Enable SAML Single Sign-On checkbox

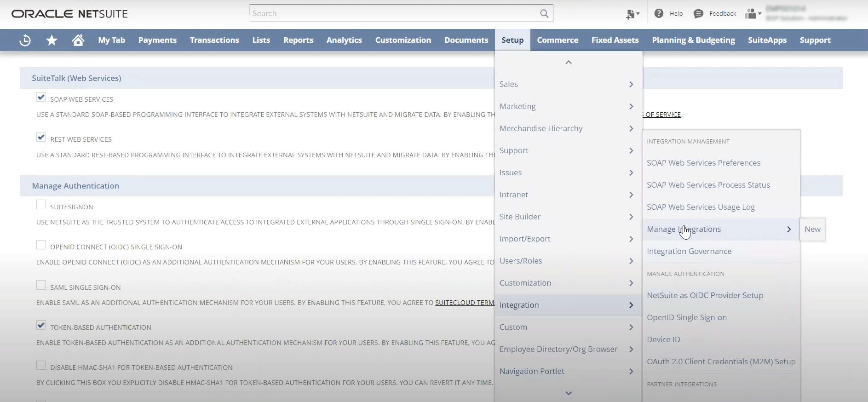(41, 285)
